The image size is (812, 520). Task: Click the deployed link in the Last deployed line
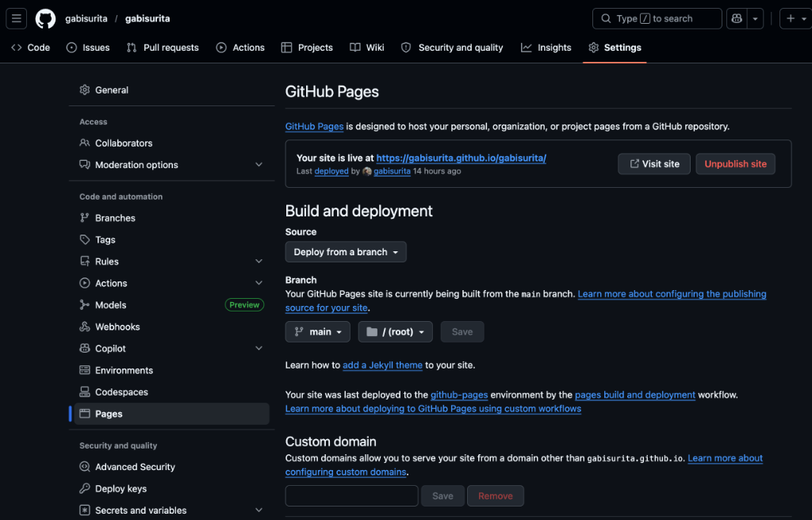pos(331,171)
